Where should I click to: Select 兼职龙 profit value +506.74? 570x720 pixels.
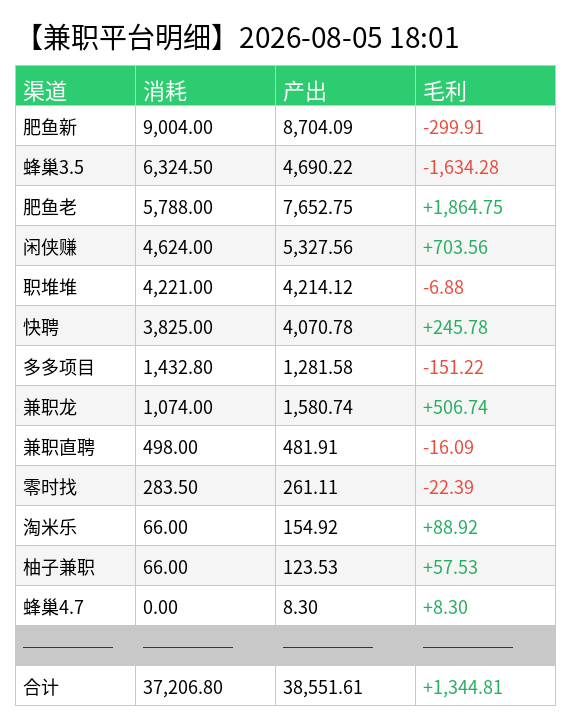[x=455, y=407]
